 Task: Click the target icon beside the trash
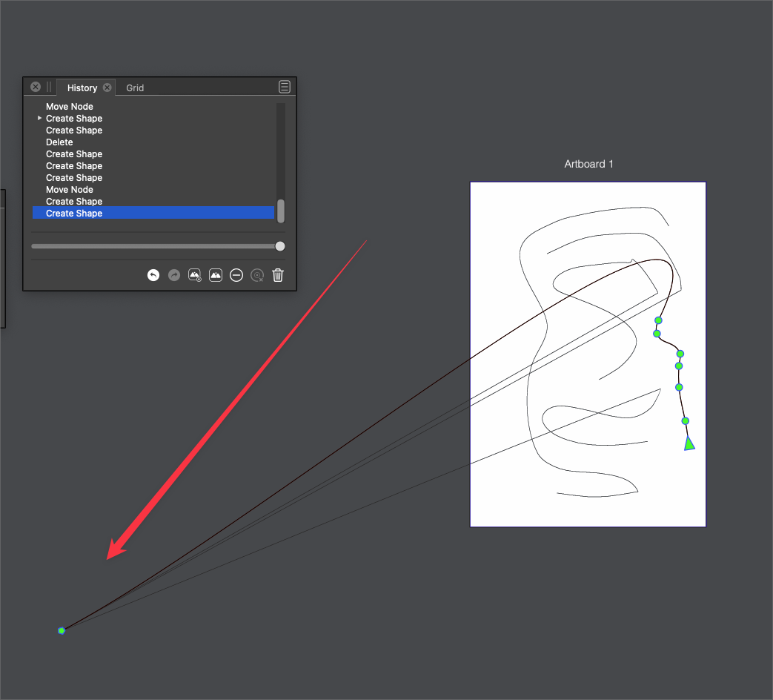[x=257, y=275]
